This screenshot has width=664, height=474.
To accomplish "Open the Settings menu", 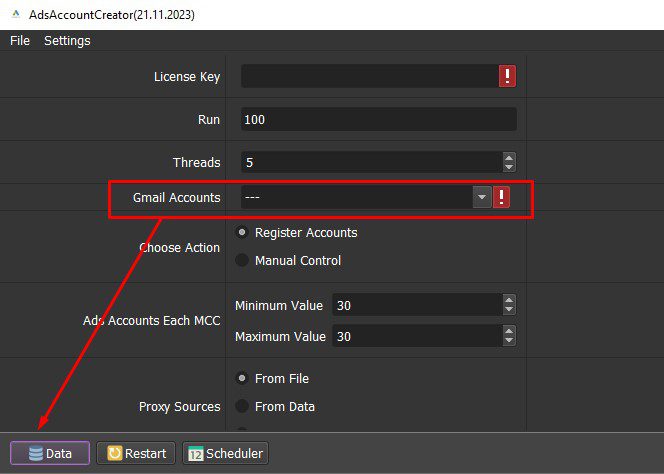I will (67, 41).
